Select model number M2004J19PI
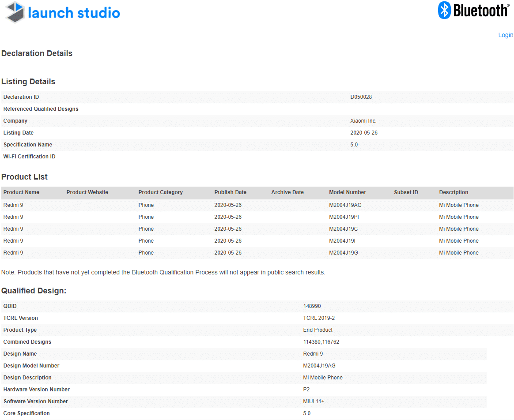 pyautogui.click(x=344, y=217)
